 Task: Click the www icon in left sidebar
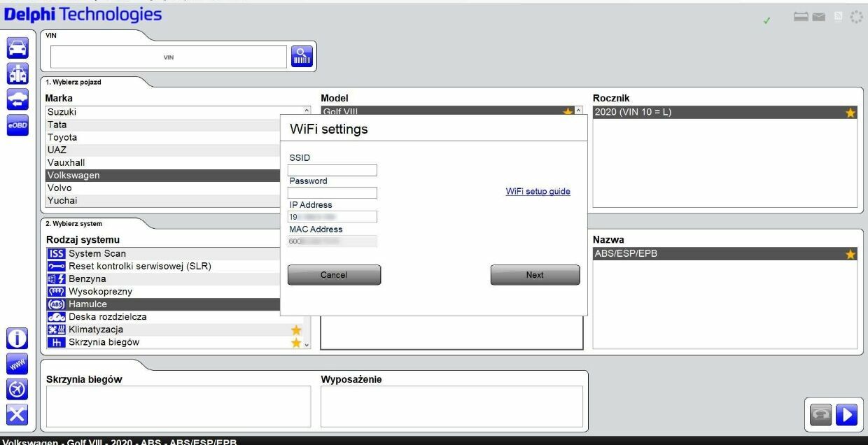[17, 364]
